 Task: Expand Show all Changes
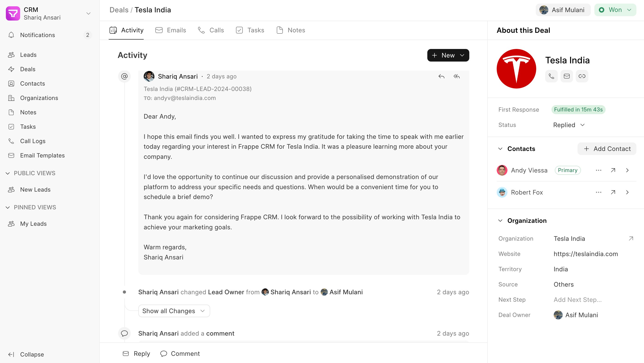[x=174, y=311]
